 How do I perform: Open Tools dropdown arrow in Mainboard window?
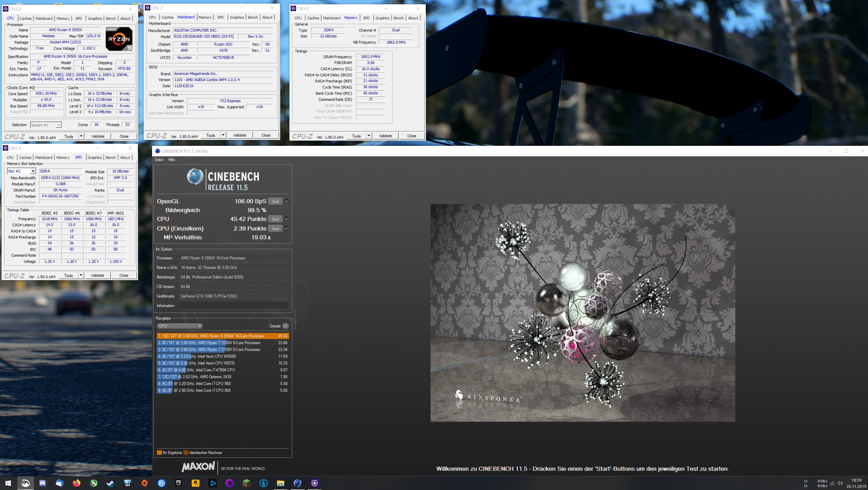pos(223,135)
